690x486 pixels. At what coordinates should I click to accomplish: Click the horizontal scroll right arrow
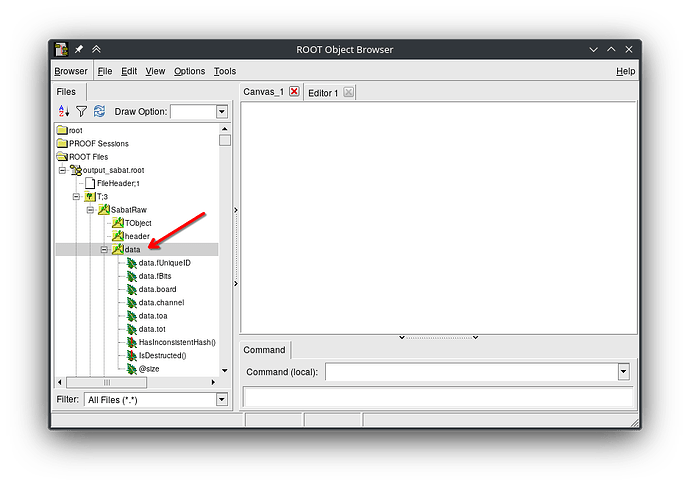click(x=213, y=382)
